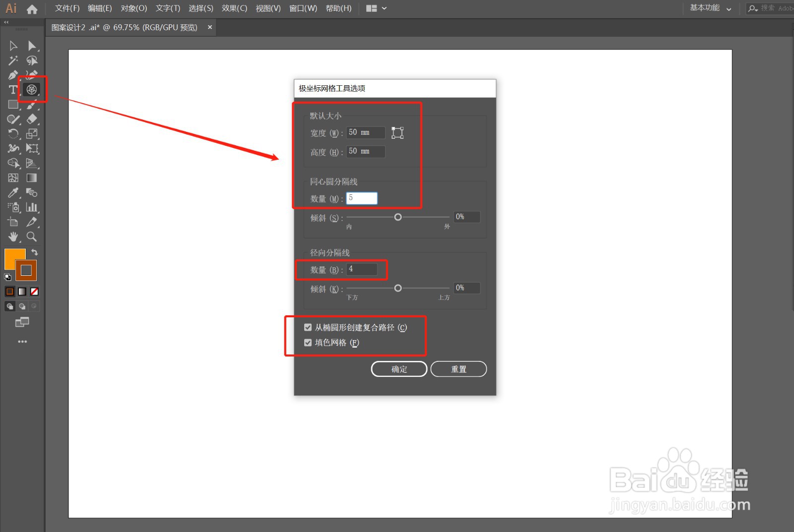Choose the Eyedropper tool
Viewport: 794px width, 532px height.
[x=13, y=192]
